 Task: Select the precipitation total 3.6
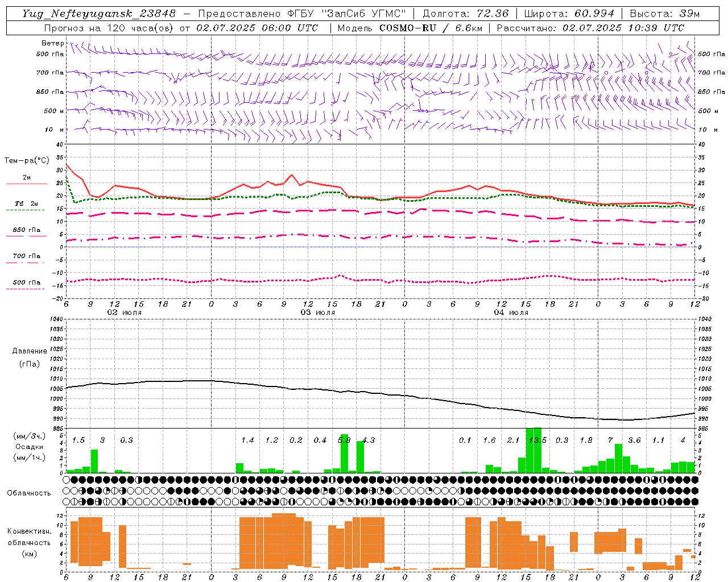(x=634, y=440)
